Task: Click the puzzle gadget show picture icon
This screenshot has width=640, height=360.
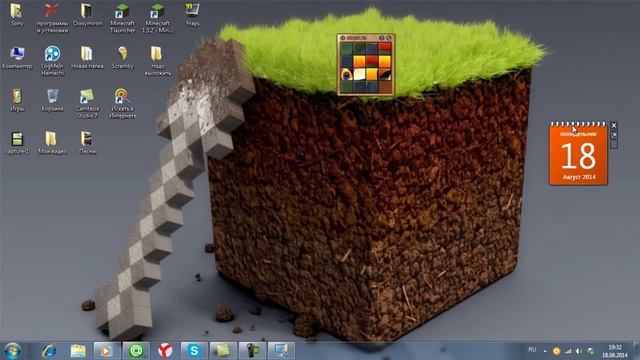Action: click(x=382, y=38)
